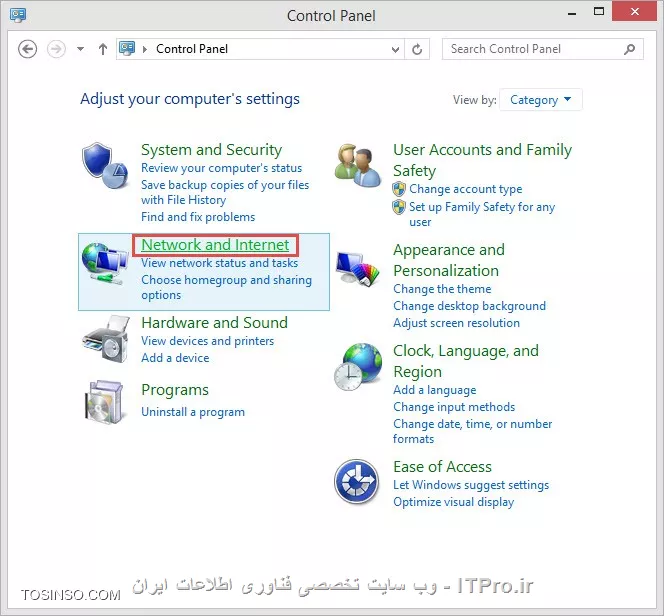Open the System and Security shield icon
The height and width of the screenshot is (616, 664).
(x=105, y=166)
